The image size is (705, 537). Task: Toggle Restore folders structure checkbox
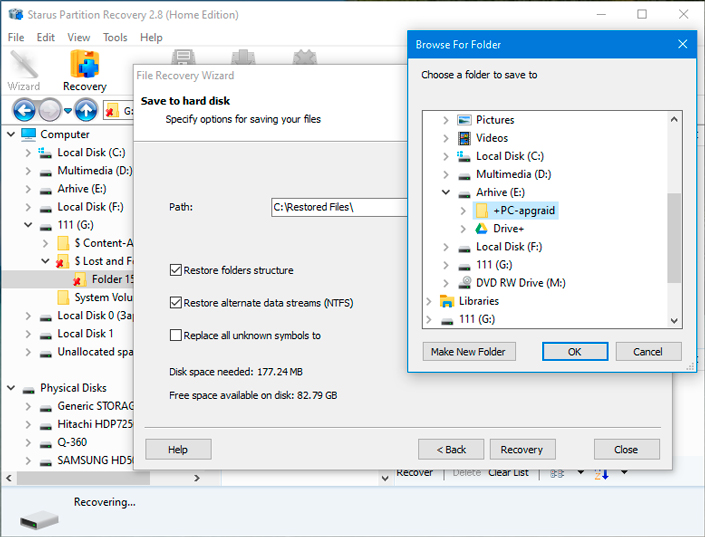click(x=176, y=270)
